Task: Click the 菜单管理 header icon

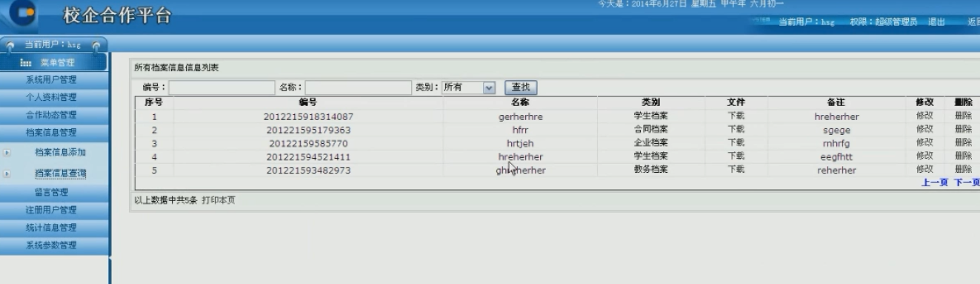Action: tap(26, 62)
